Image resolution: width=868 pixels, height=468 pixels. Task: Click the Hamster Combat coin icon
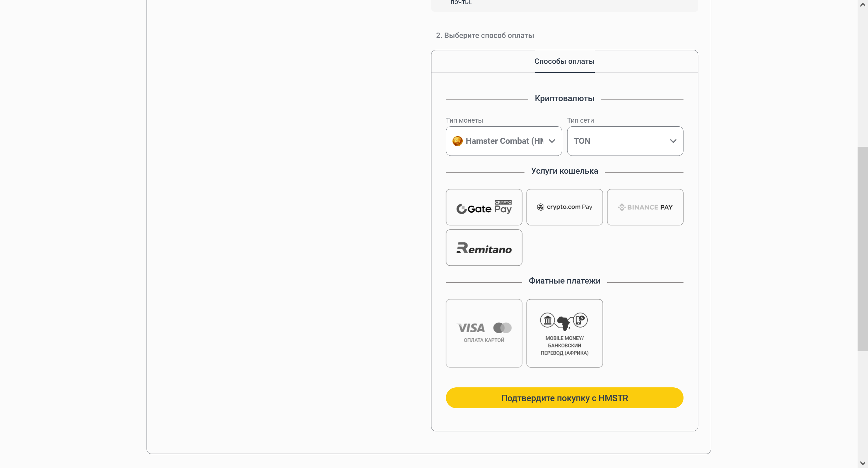pyautogui.click(x=457, y=141)
